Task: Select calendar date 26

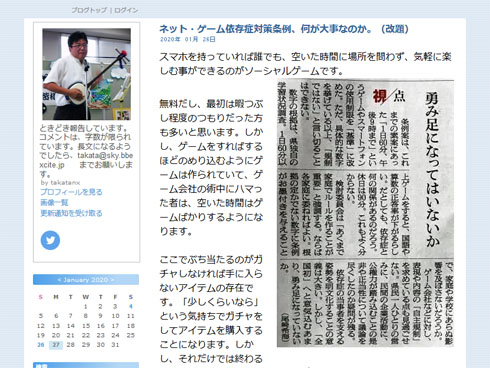Action: click(x=41, y=345)
